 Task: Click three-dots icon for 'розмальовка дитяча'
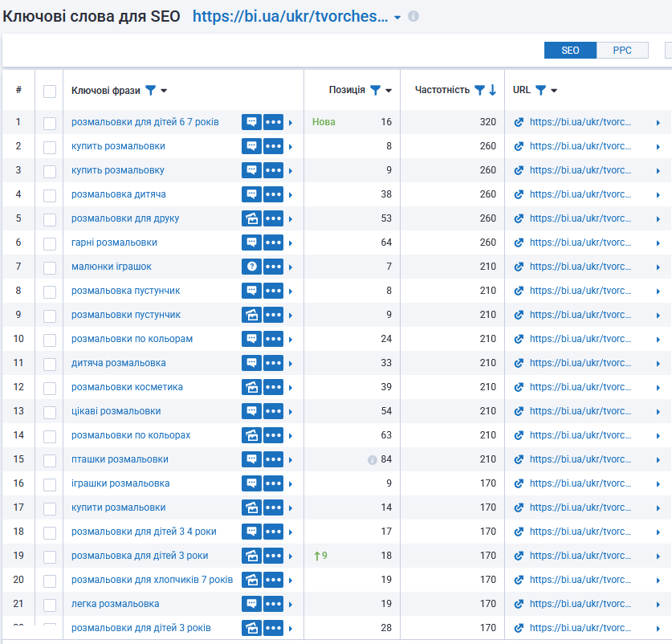[x=274, y=194]
